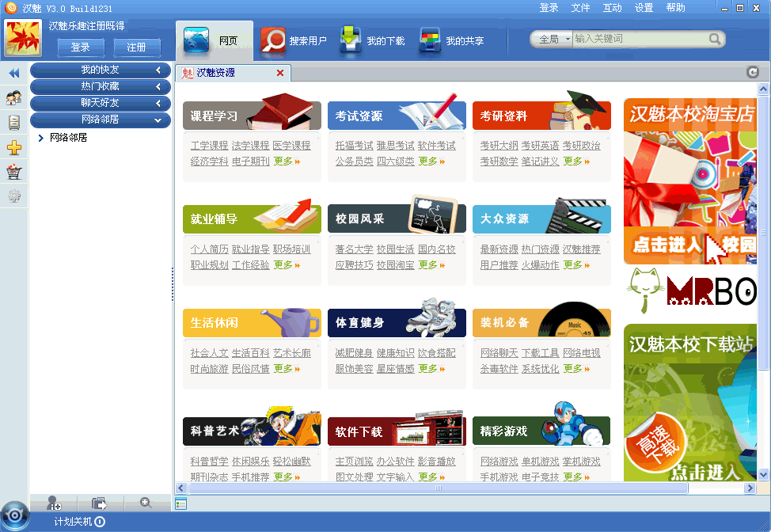This screenshot has height=532, width=771.
Task: Open the 帮助 menu
Action: (x=675, y=8)
